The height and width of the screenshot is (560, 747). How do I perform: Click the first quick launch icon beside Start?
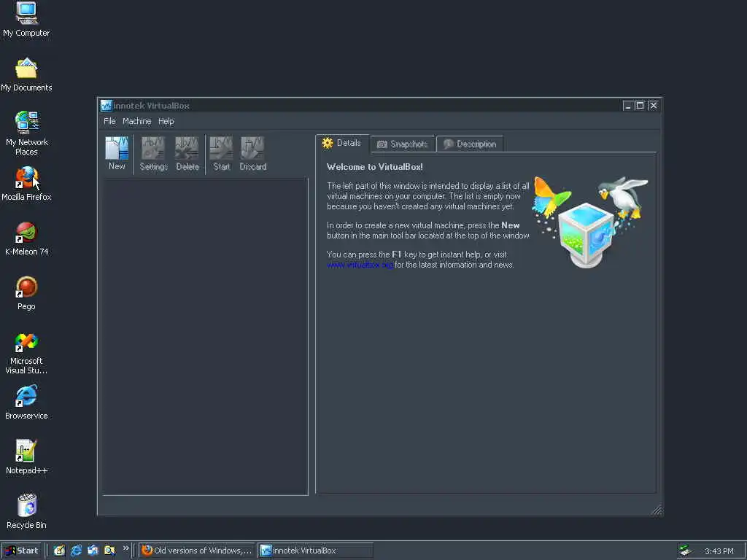pyautogui.click(x=59, y=551)
